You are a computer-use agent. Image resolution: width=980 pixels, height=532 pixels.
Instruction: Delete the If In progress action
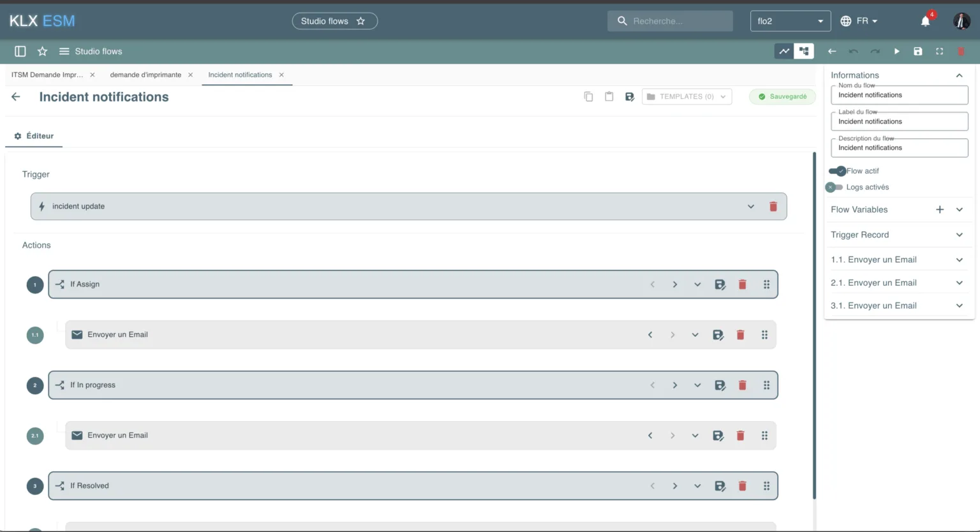point(742,385)
